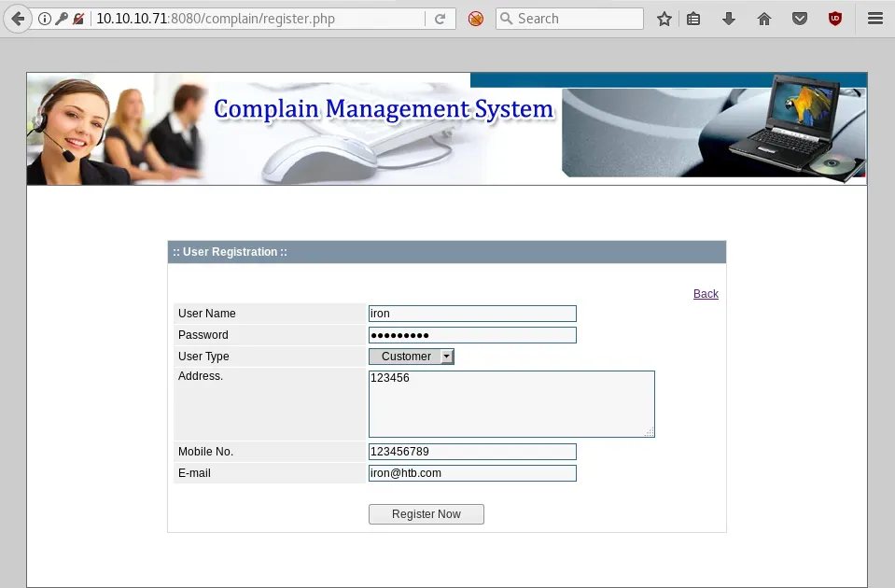Screen dimensions: 895x588
Task: Click the browser back arrow button
Action: (x=18, y=19)
